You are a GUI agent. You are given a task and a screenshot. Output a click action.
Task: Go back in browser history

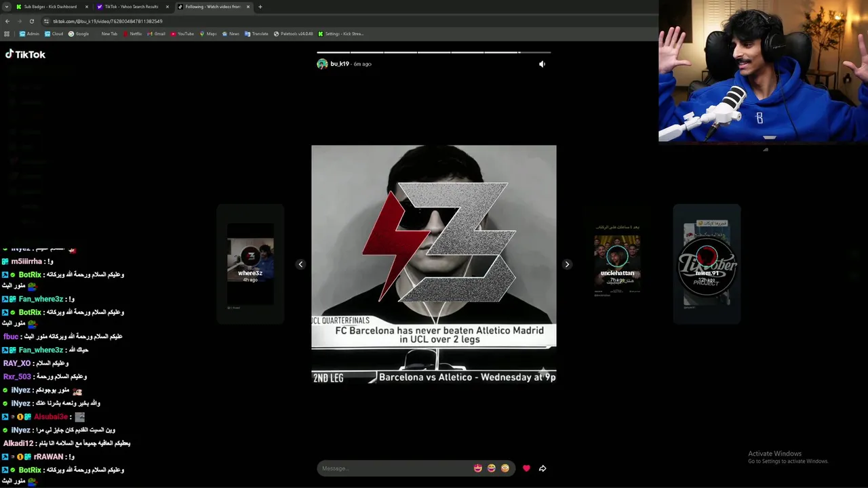(x=7, y=21)
